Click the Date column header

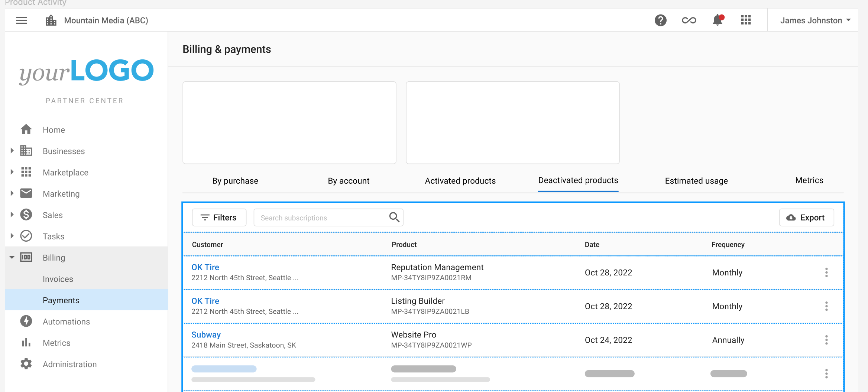point(592,245)
